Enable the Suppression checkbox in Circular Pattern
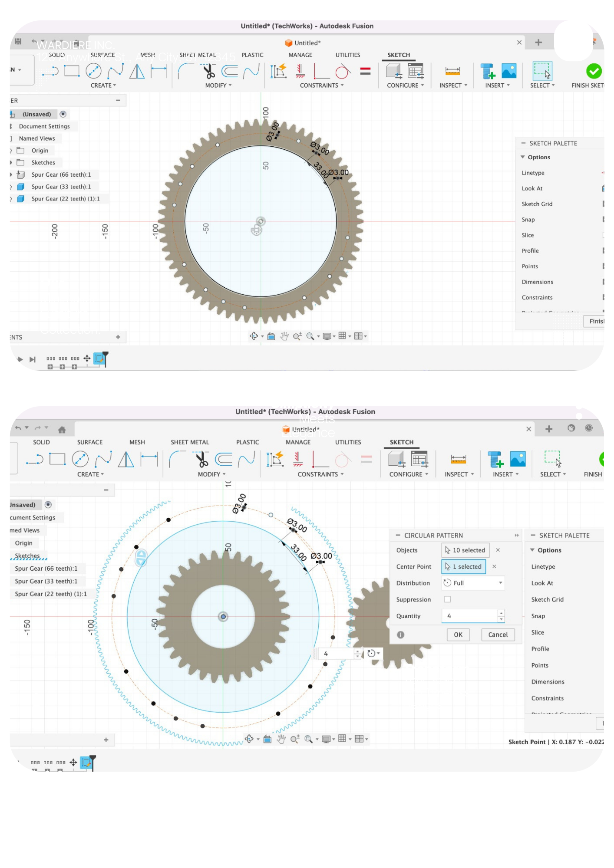This screenshot has height=868, width=614. coord(447,599)
